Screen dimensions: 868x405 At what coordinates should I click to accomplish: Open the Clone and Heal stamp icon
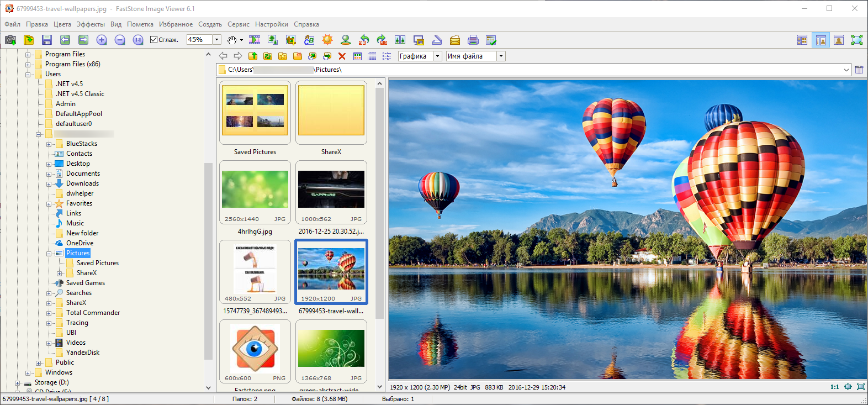point(346,40)
